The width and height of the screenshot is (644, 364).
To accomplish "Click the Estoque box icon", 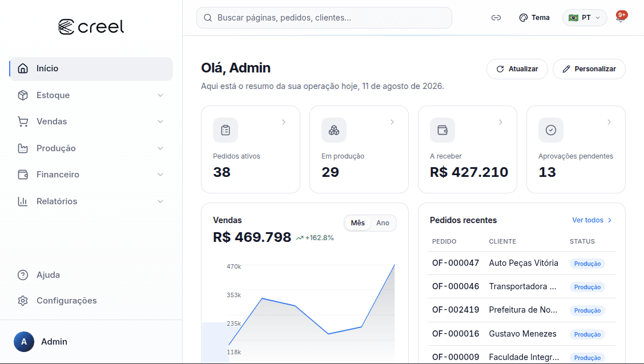I will (x=23, y=95).
